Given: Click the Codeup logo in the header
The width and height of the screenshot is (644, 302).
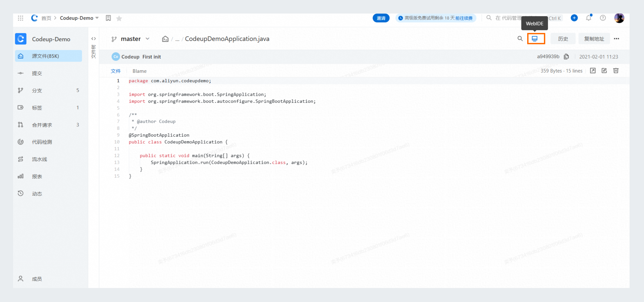Looking at the screenshot, I should click(x=34, y=18).
